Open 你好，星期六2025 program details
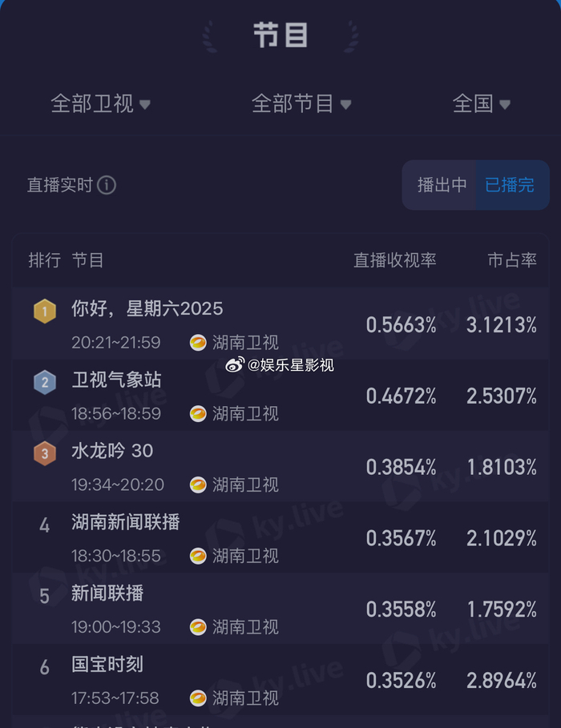 [147, 309]
